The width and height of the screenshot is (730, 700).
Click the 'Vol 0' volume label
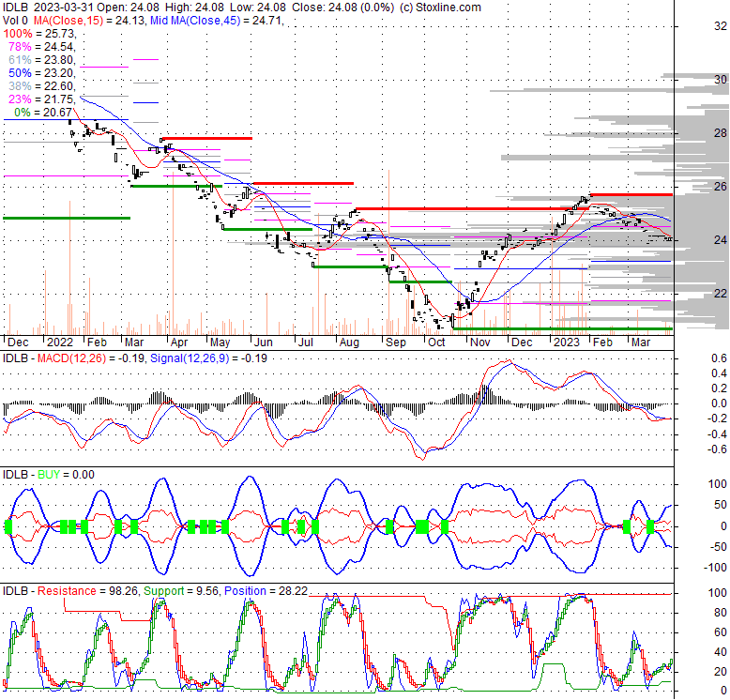click(15, 21)
